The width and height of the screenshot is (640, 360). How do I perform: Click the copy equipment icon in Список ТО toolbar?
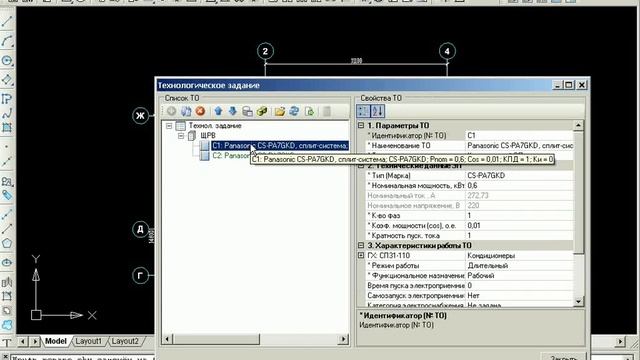tap(247, 111)
